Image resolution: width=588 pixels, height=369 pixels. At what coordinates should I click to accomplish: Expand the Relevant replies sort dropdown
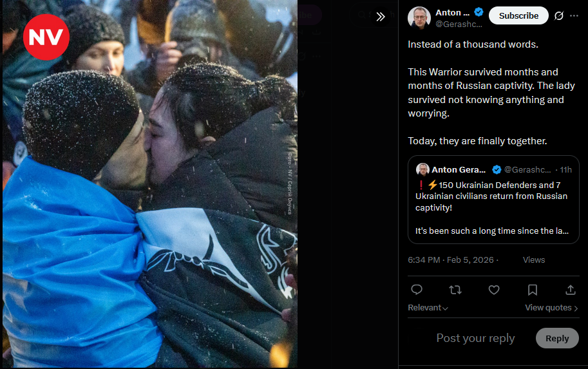pos(428,308)
